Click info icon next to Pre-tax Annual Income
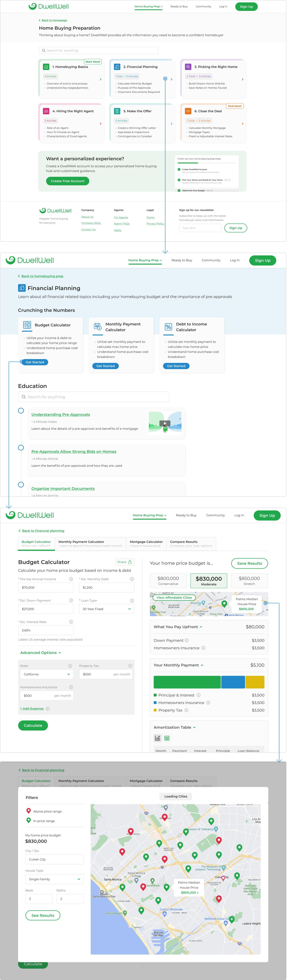Screen dimensions: 290x980 (x=71, y=579)
